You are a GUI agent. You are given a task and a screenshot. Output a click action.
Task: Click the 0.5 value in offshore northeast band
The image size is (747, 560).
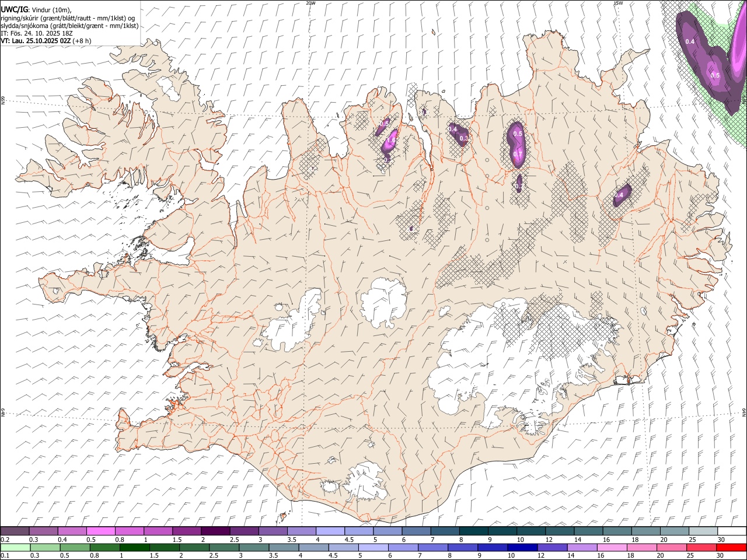[x=715, y=76]
